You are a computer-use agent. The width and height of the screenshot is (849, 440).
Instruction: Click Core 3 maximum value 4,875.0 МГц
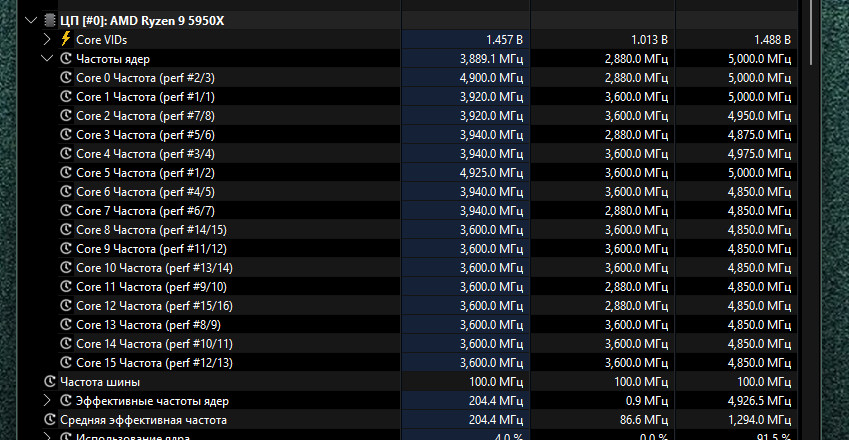759,134
